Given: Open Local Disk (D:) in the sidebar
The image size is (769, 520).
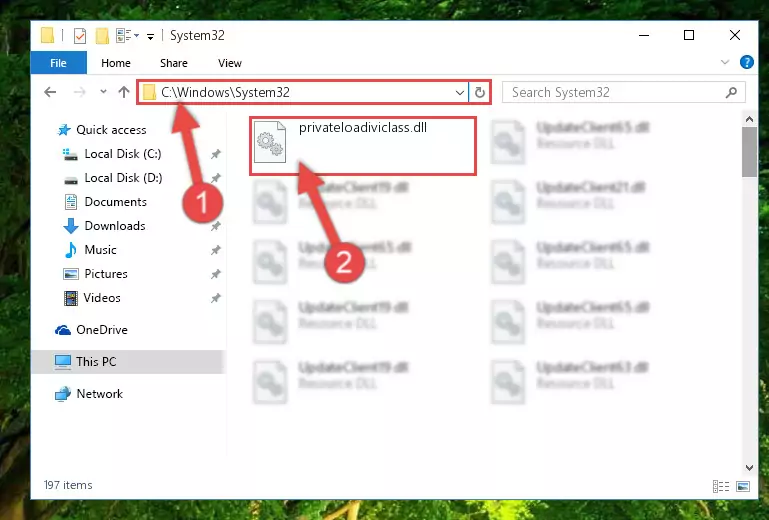Looking at the screenshot, I should 123,178.
